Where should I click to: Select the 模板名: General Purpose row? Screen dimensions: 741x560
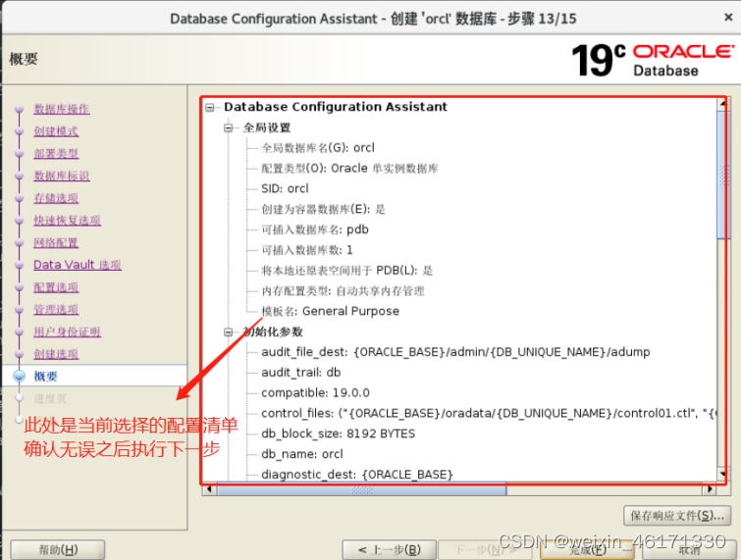pos(330,311)
